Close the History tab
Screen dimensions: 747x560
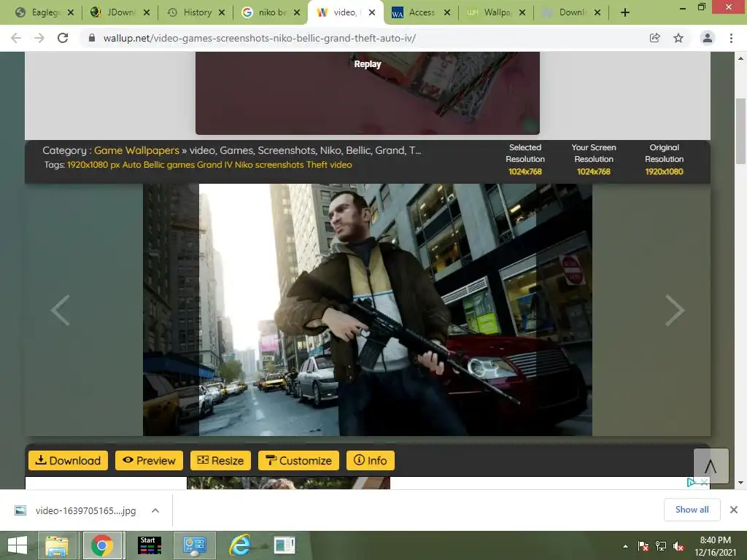(222, 13)
